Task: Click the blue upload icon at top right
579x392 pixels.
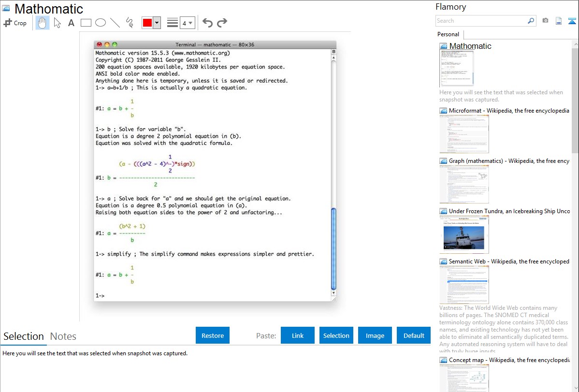Action: pos(572,21)
